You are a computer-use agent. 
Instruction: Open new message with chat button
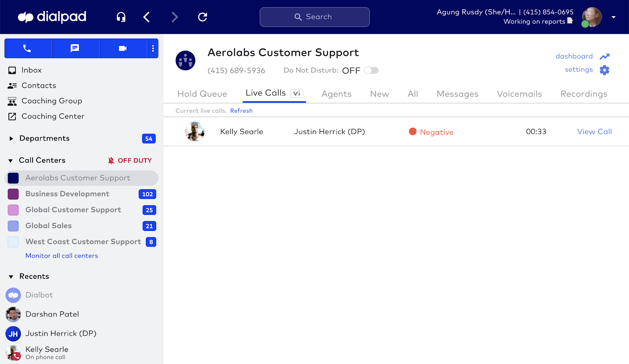[75, 48]
